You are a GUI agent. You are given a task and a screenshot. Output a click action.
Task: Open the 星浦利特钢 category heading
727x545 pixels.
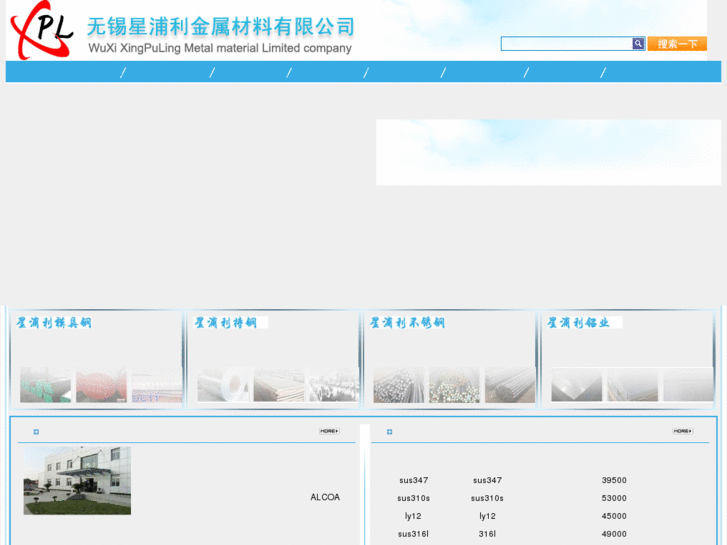coord(226,322)
